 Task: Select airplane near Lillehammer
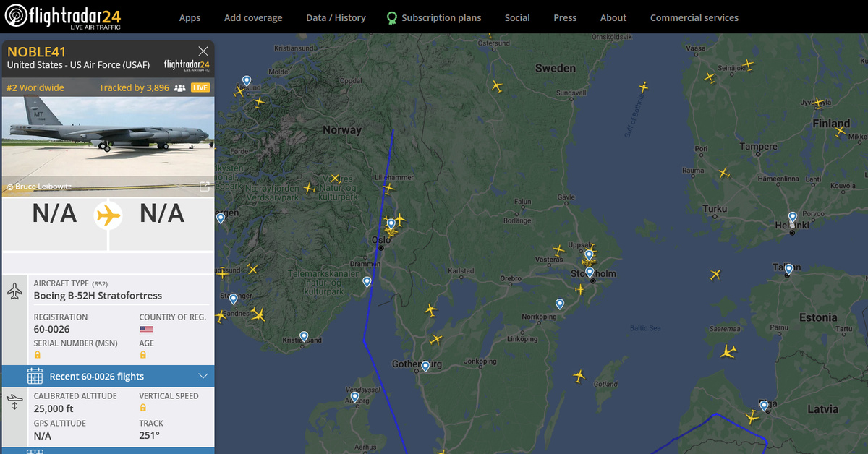[x=388, y=189]
